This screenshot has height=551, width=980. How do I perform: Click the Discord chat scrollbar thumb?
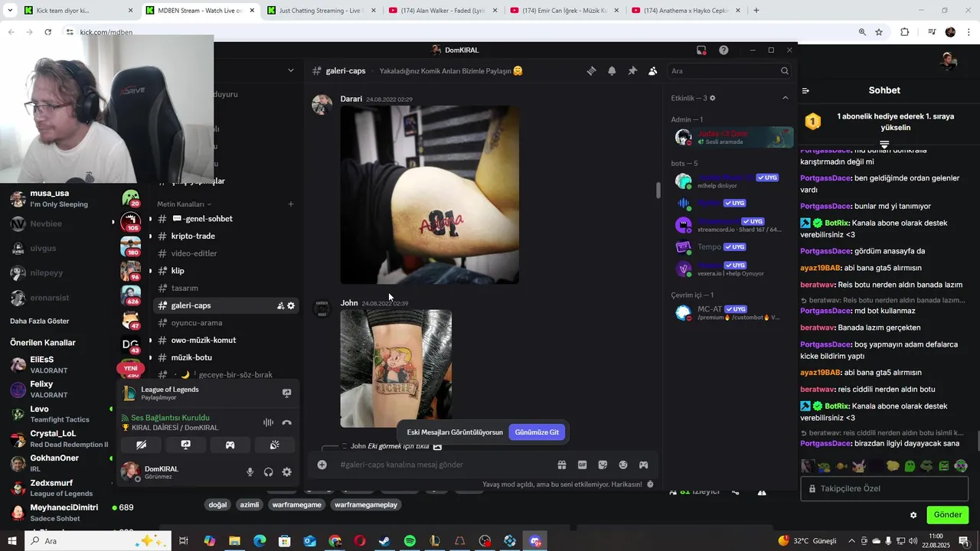coord(658,190)
